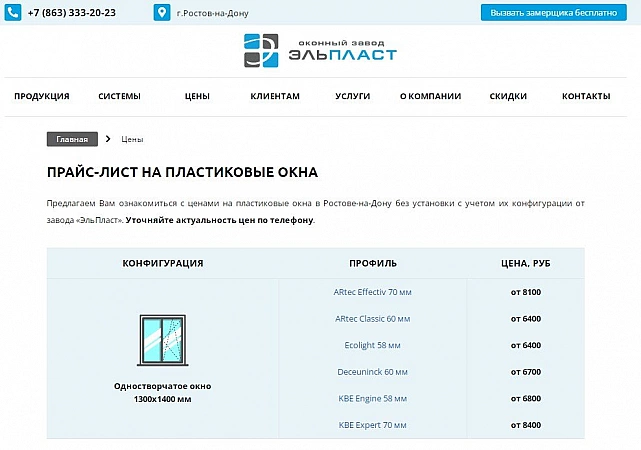This screenshot has height=450, width=641.
Task: Select city г.Ростов-на-Дону
Action: 212,14
